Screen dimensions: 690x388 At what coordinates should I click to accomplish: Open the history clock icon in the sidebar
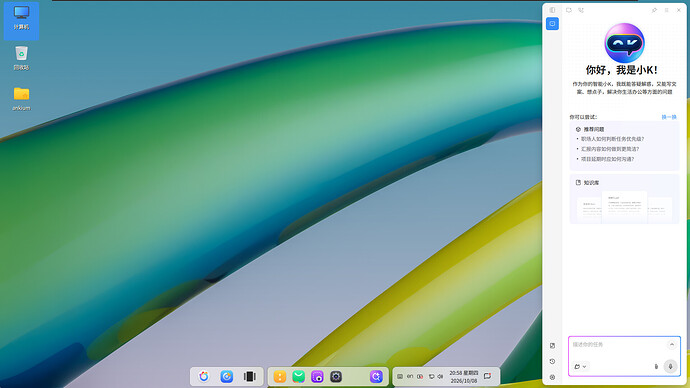click(552, 362)
